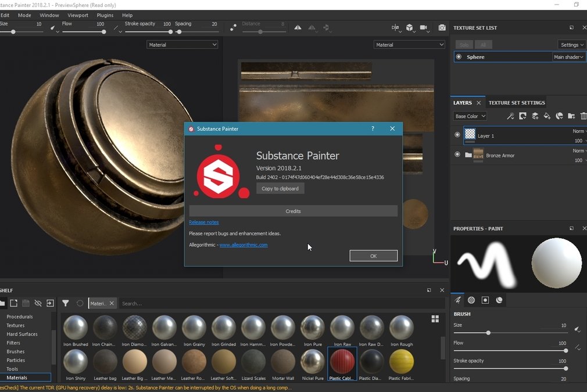Open the Viewport menu

click(78, 15)
